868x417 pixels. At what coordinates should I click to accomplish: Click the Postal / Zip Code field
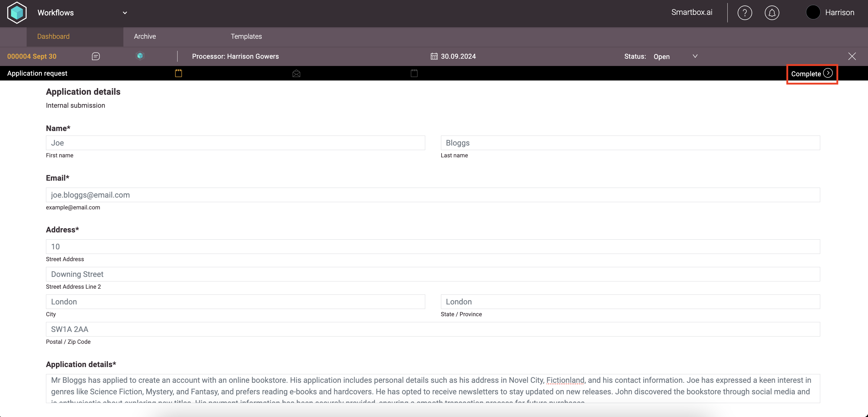(x=433, y=329)
